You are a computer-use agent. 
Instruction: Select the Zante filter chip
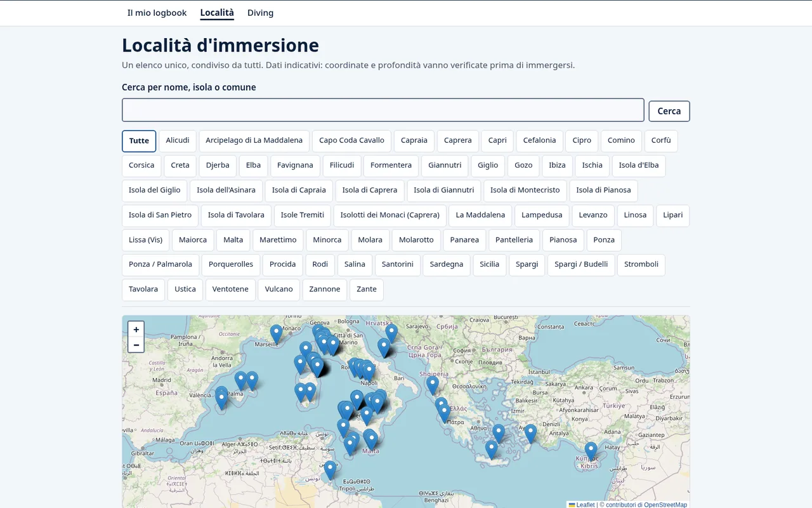[x=367, y=290]
